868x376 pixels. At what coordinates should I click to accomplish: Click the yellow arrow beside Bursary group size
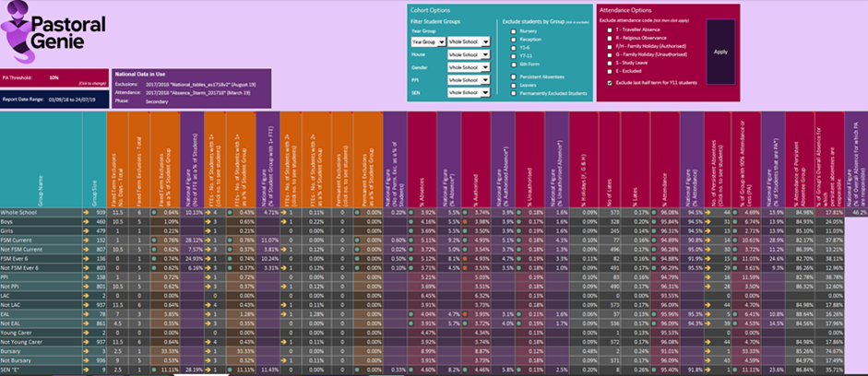coord(86,352)
